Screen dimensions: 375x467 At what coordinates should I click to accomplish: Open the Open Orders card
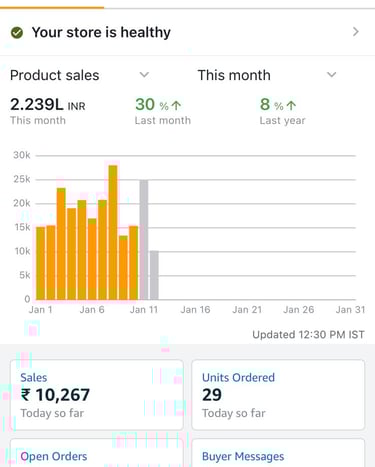97,453
